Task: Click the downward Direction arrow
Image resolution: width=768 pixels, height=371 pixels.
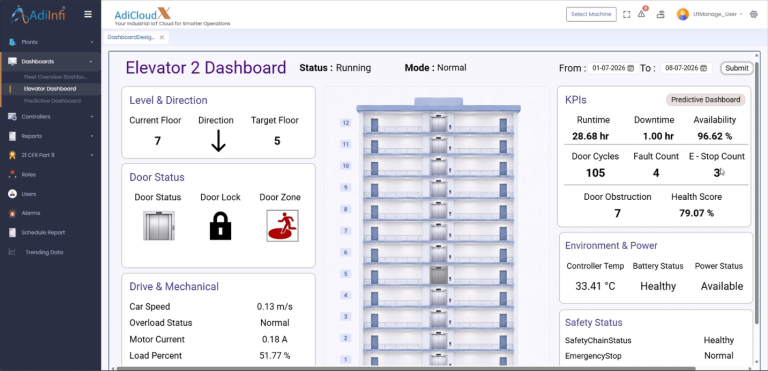Action: point(218,141)
